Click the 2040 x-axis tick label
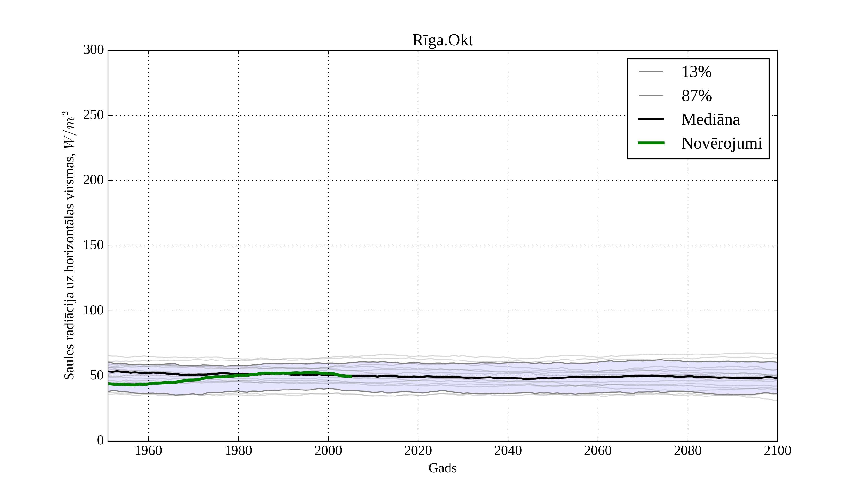 (x=508, y=450)
